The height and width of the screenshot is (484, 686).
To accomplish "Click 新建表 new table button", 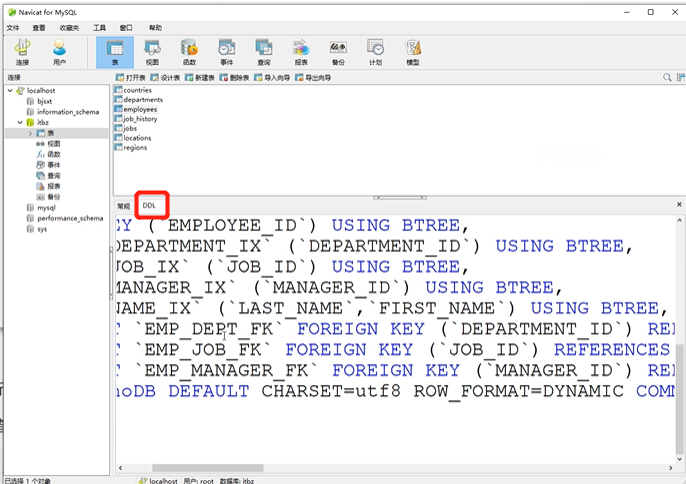I will tap(200, 77).
